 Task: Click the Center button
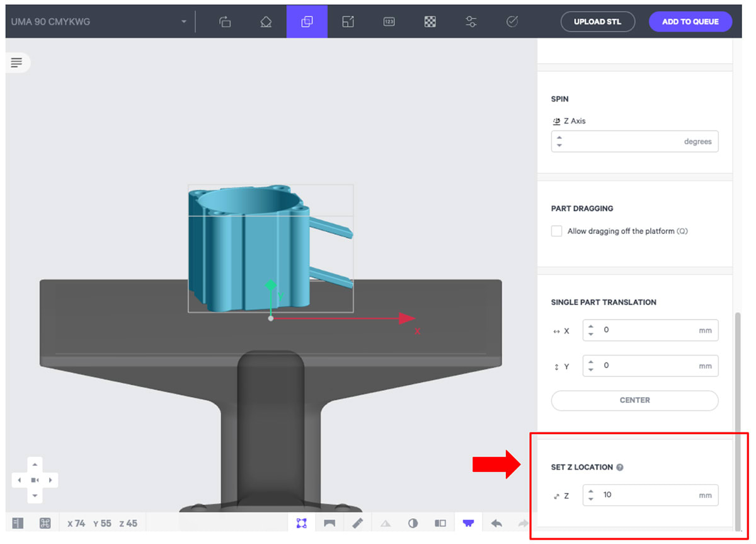634,400
